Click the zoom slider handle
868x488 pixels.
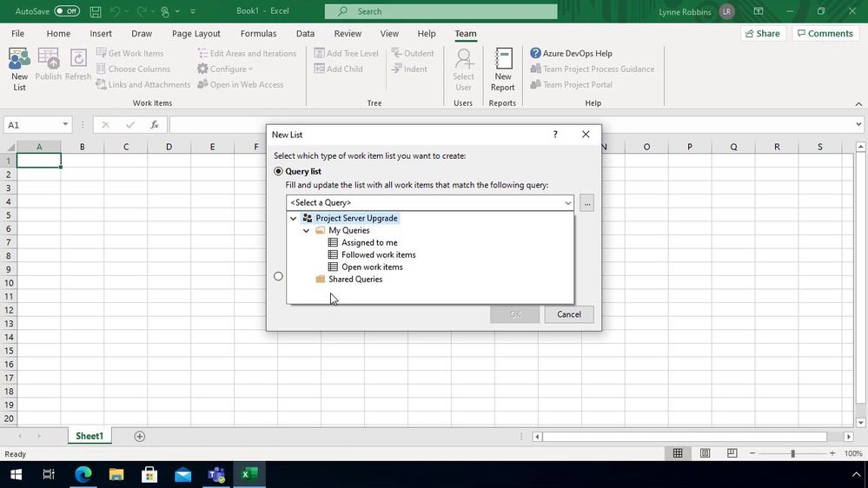click(792, 453)
